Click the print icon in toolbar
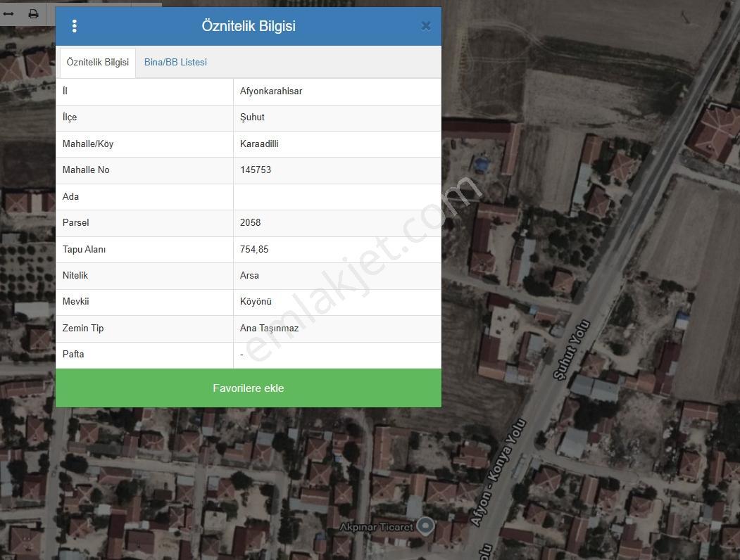The height and width of the screenshot is (560, 740). (x=33, y=13)
